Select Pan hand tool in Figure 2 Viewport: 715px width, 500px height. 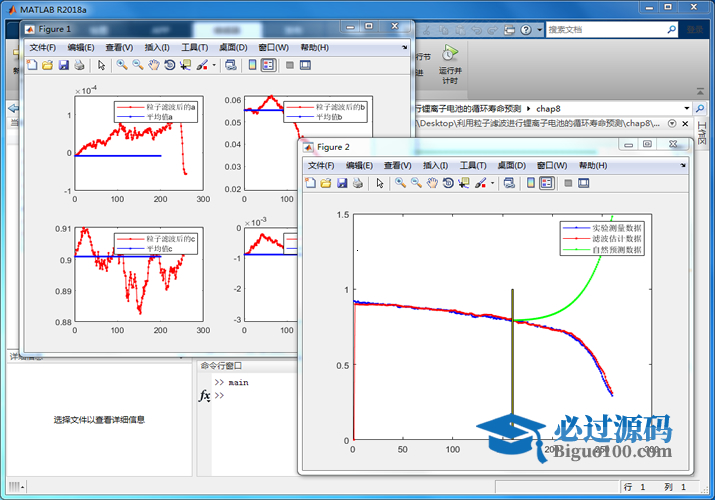[x=432, y=183]
